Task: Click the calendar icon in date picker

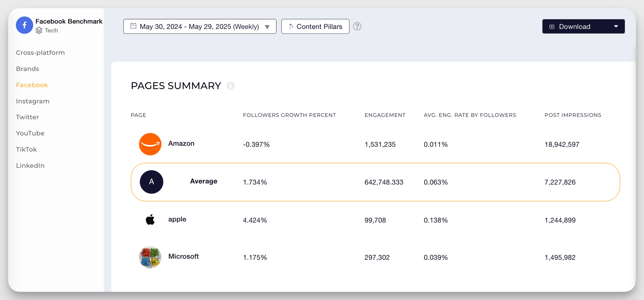Action: (133, 26)
